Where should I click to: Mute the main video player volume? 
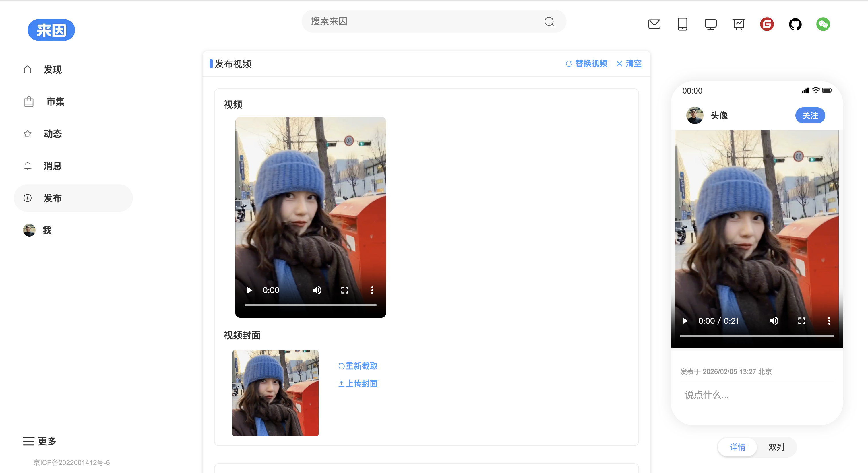317,290
